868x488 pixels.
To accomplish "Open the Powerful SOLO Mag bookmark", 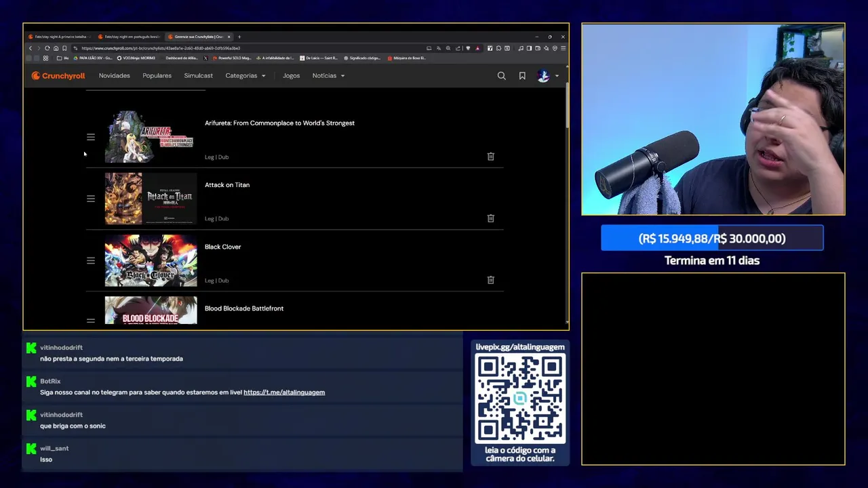I will coord(231,58).
